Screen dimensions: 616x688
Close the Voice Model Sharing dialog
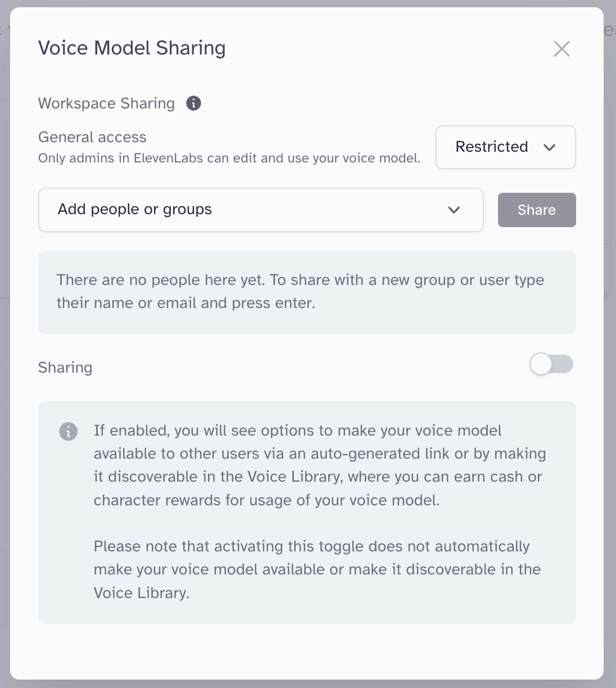[561, 49]
